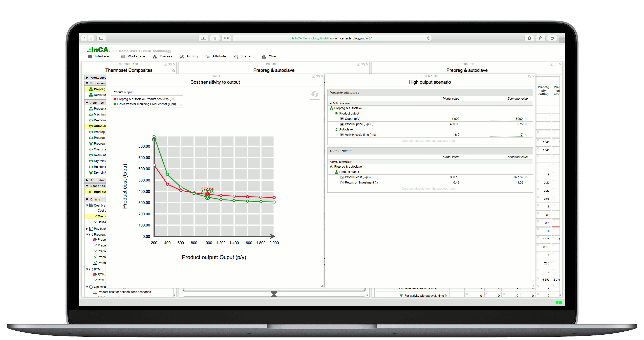644x340 pixels.
Task: Select Product cost for optional tech scenarios
Action: [124, 292]
